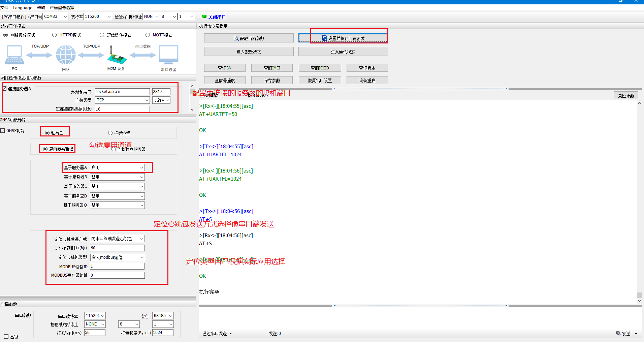The height and width of the screenshot is (342, 644).
Task: Click the save all parameters disk icon
Action: (x=324, y=38)
